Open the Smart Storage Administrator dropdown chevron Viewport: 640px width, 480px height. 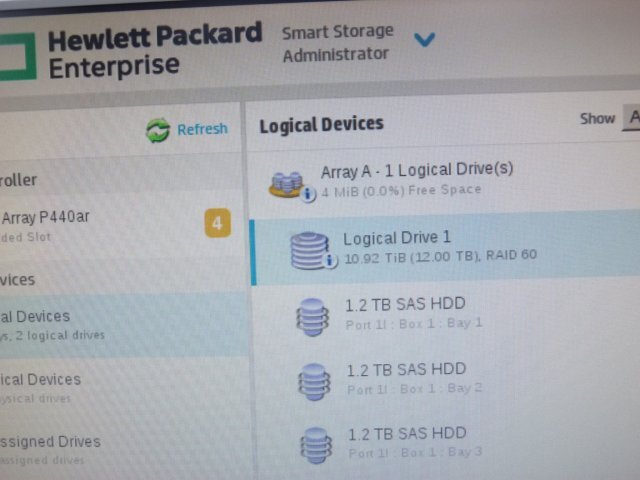pyautogui.click(x=424, y=40)
